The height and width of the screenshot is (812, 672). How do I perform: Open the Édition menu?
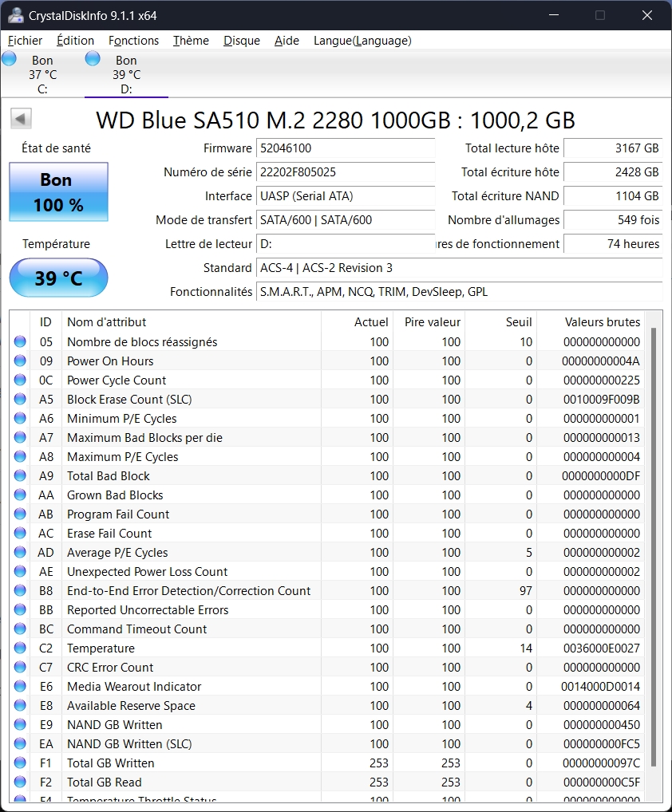coord(75,41)
